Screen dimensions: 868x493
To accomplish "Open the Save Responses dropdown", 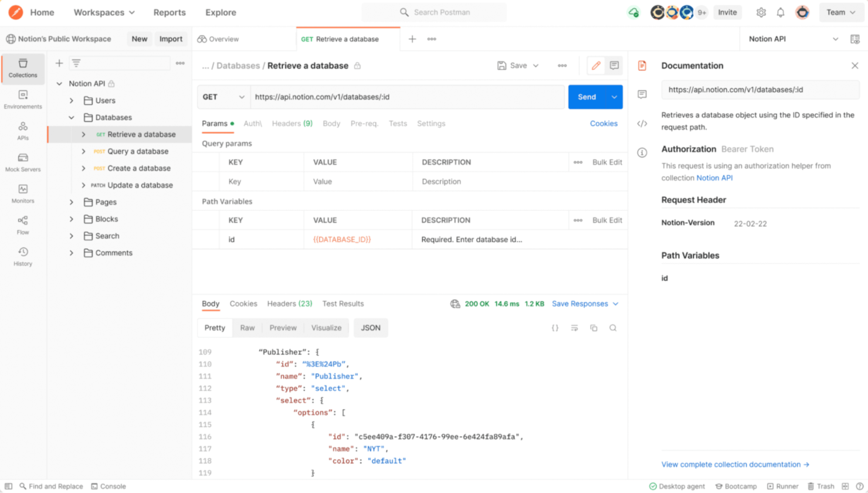I will click(x=584, y=304).
